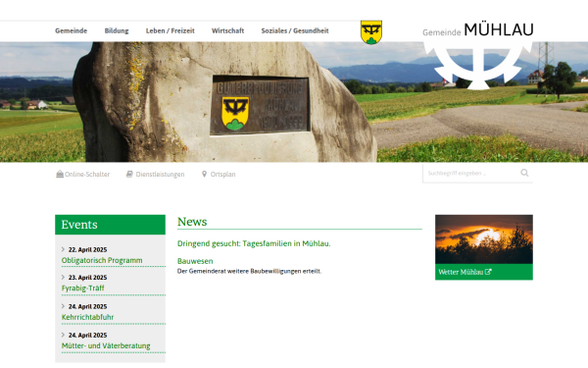Click chevron beside 22. April 2025

[63, 249]
